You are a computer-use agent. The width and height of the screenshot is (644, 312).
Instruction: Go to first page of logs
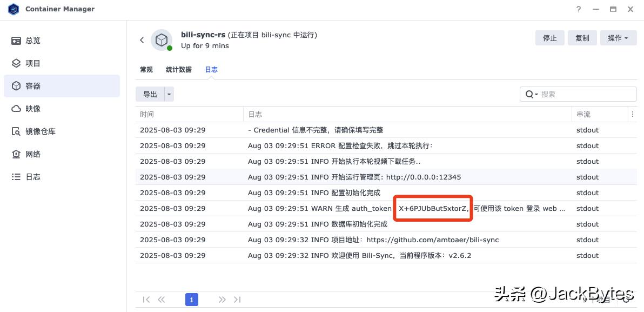(146, 300)
